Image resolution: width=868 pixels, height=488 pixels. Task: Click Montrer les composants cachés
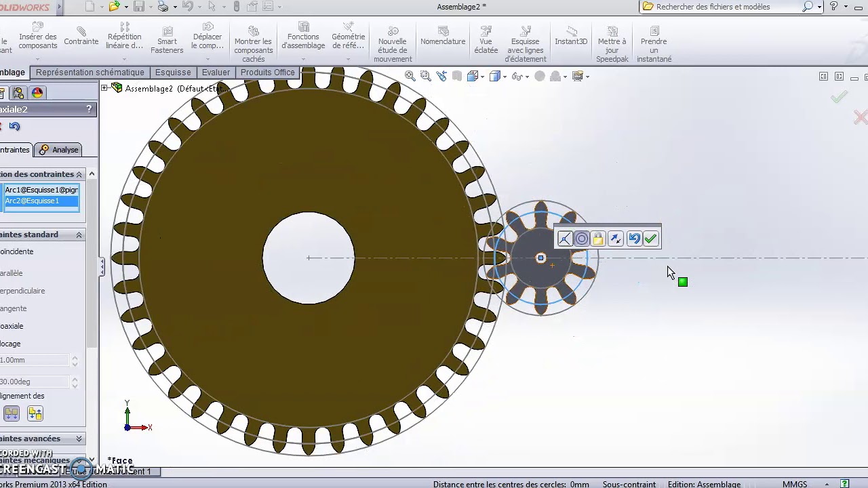(x=254, y=45)
